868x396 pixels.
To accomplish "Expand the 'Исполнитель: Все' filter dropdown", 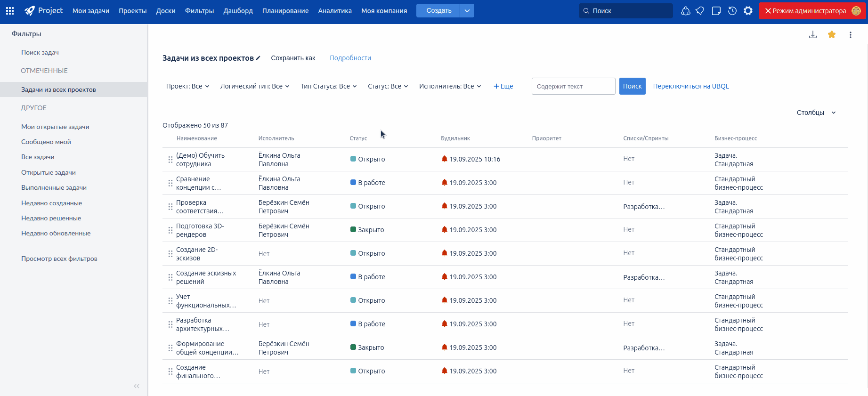I will point(450,86).
